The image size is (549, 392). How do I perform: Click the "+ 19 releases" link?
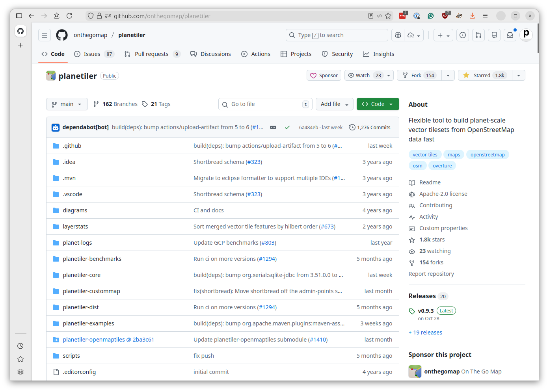click(x=425, y=332)
